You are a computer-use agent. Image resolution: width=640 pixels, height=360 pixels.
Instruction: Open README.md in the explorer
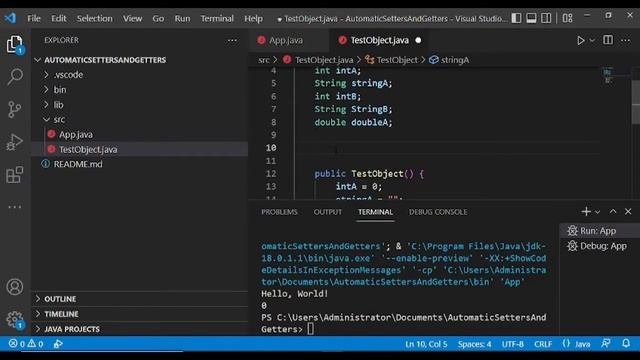point(140,164)
